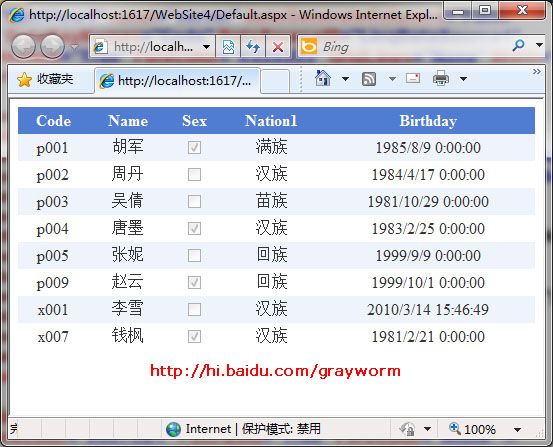Expand the Print options dropdown arrow
The height and width of the screenshot is (447, 553).
click(x=463, y=79)
